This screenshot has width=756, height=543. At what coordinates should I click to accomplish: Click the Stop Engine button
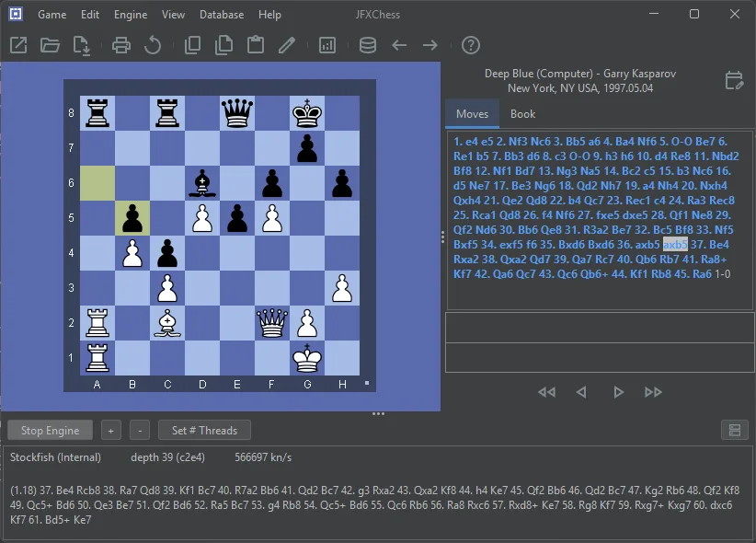51,430
